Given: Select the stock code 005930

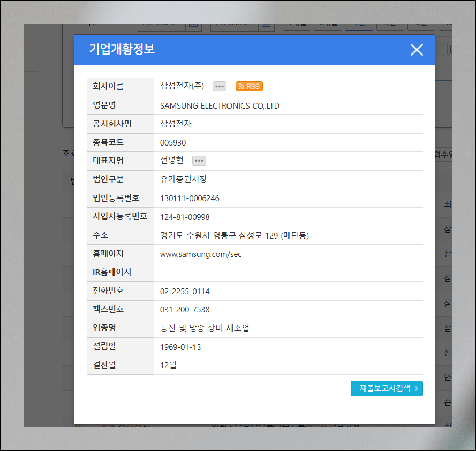Looking at the screenshot, I should (173, 142).
